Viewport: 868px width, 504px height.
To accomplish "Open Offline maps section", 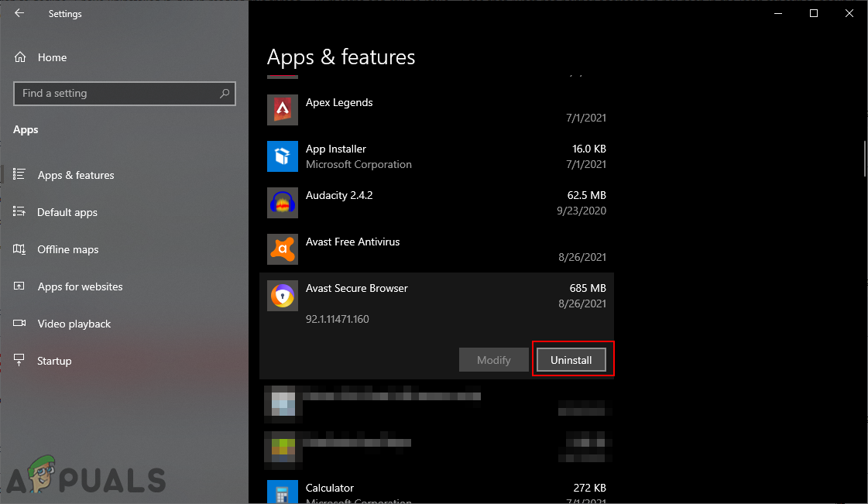I will point(67,249).
